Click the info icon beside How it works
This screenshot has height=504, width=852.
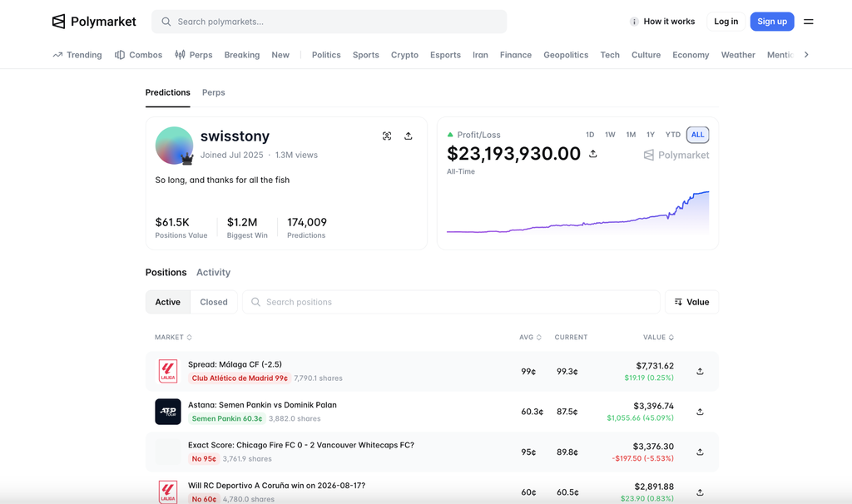click(x=633, y=22)
